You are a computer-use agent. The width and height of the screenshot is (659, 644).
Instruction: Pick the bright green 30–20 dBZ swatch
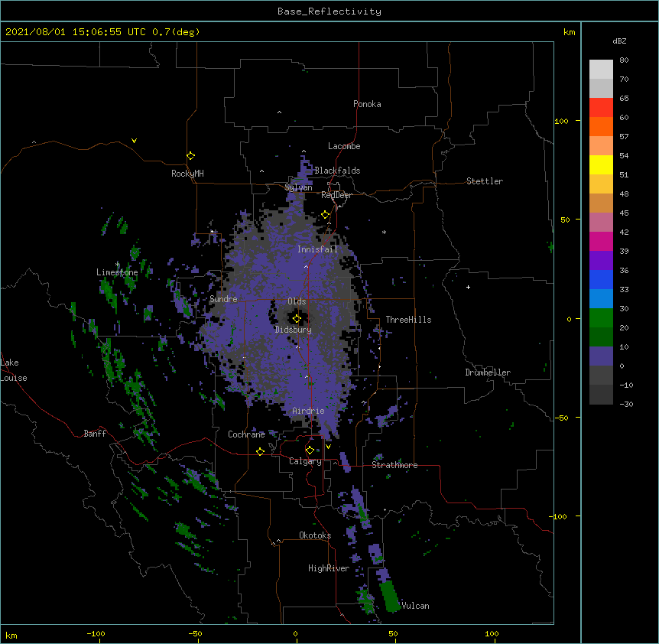click(601, 318)
